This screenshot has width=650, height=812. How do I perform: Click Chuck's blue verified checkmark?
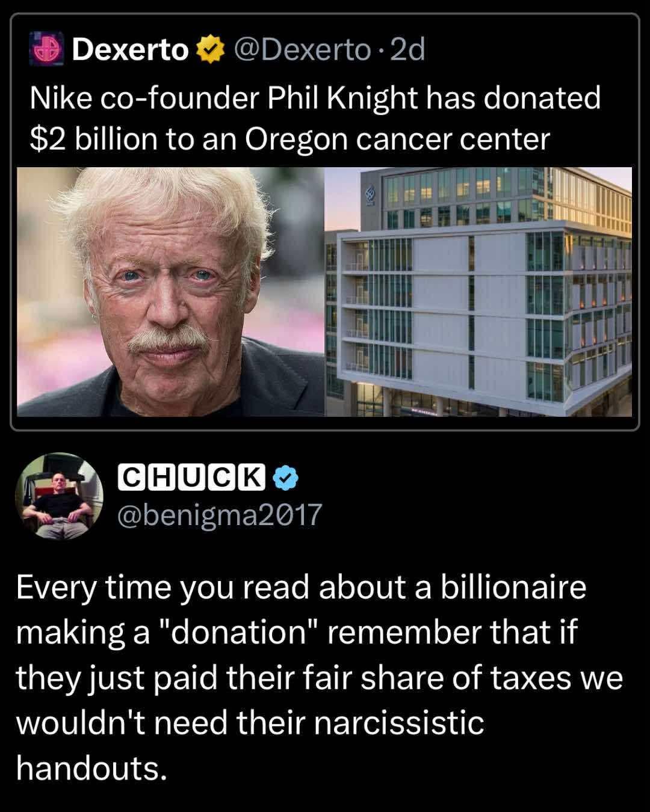[285, 478]
